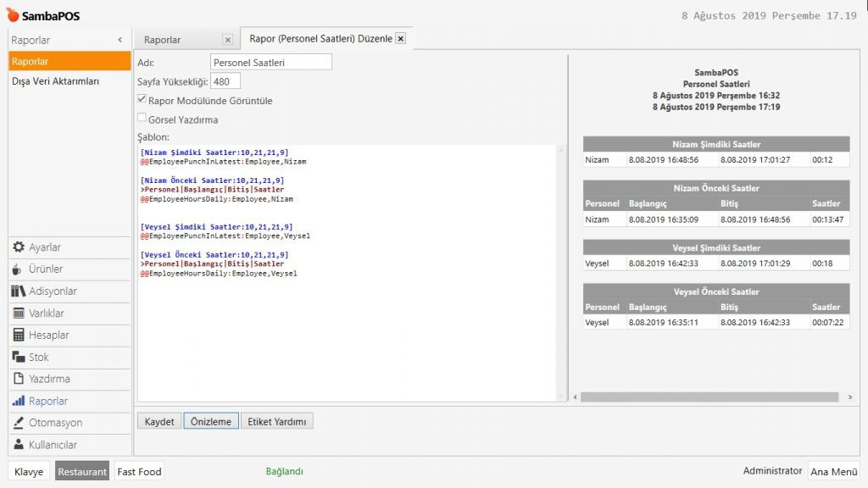868x488 pixels.
Task: Enable the Görsel Yazdırma checkbox
Action: (142, 119)
